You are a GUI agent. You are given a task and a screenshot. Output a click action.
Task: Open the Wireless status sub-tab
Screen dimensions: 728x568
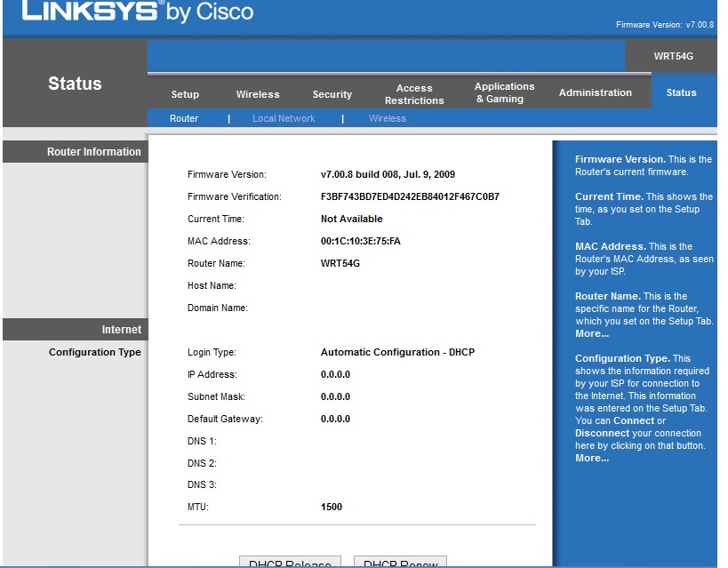[x=388, y=118]
